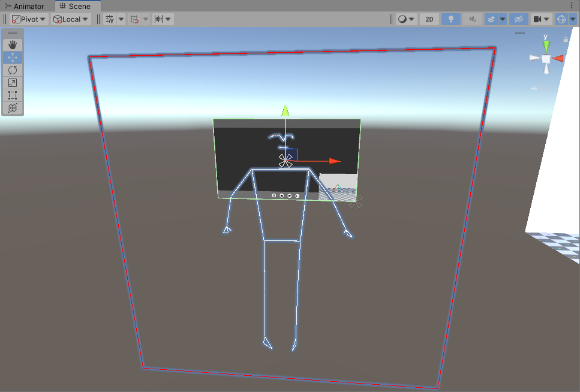Click the Tools overlay handle bar
The width and height of the screenshot is (580, 392).
[13, 33]
